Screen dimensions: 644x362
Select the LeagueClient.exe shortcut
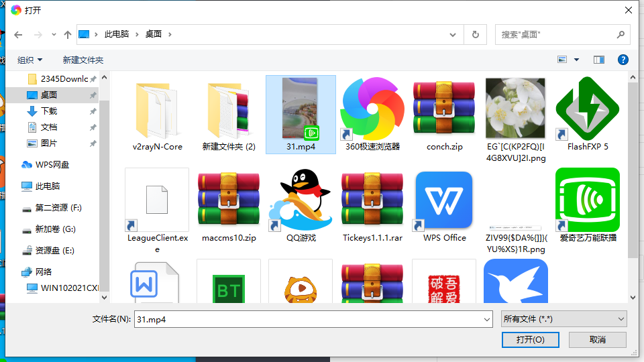tap(157, 210)
